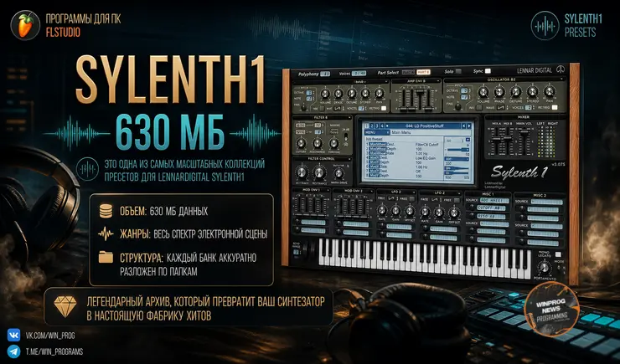This screenshot has height=364, width=620.
Task: Click the Polyphony value field
Action: (325, 74)
